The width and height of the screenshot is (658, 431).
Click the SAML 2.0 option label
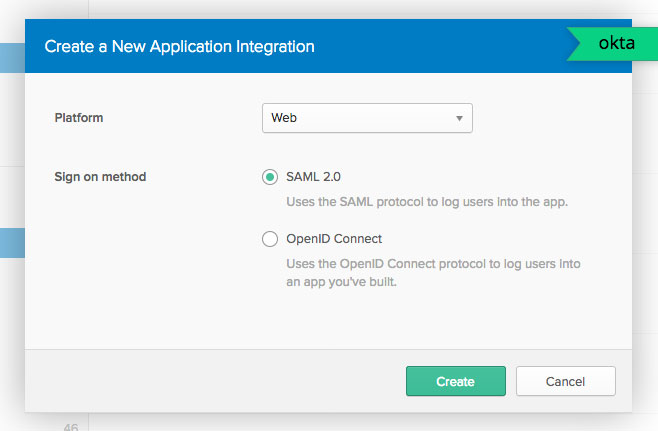click(x=314, y=177)
